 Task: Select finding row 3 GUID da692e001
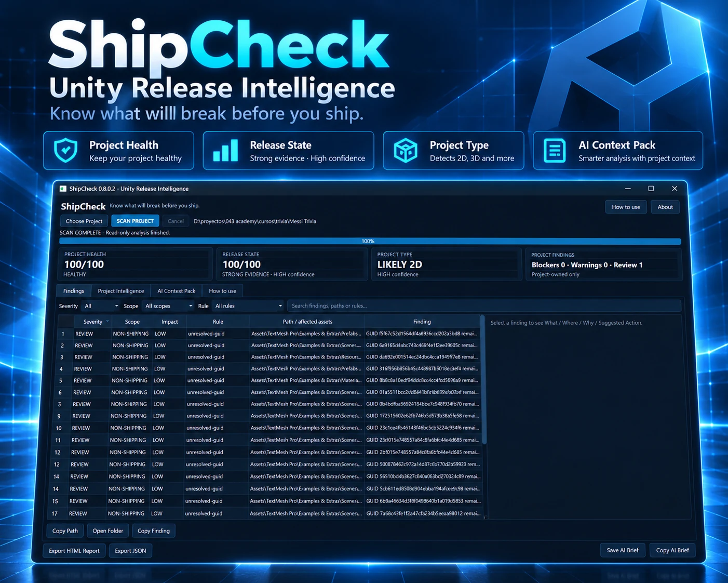268,357
